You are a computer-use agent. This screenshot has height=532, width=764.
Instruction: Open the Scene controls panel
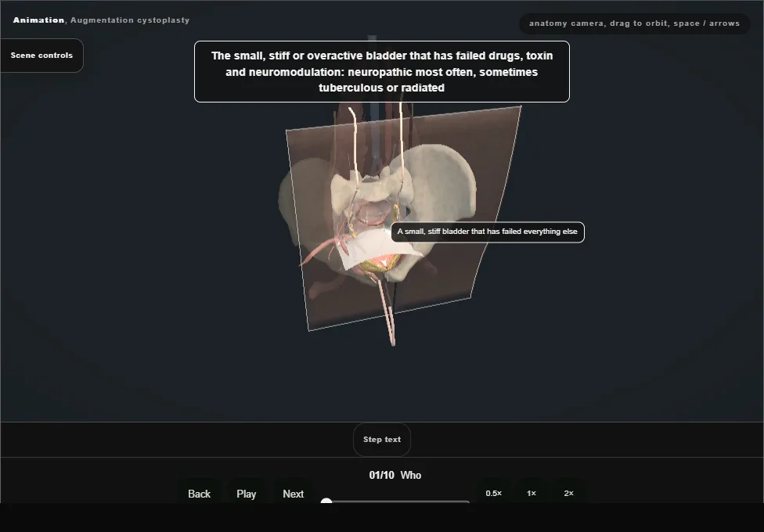click(x=42, y=56)
